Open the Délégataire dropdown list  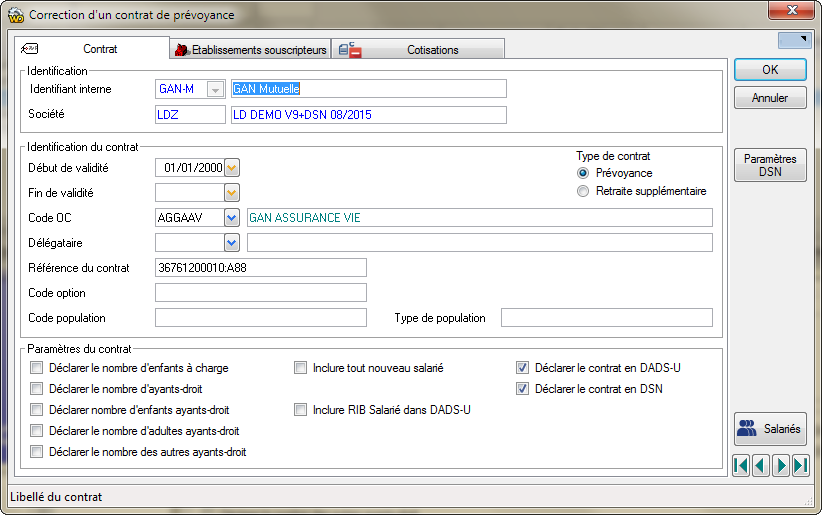(232, 243)
